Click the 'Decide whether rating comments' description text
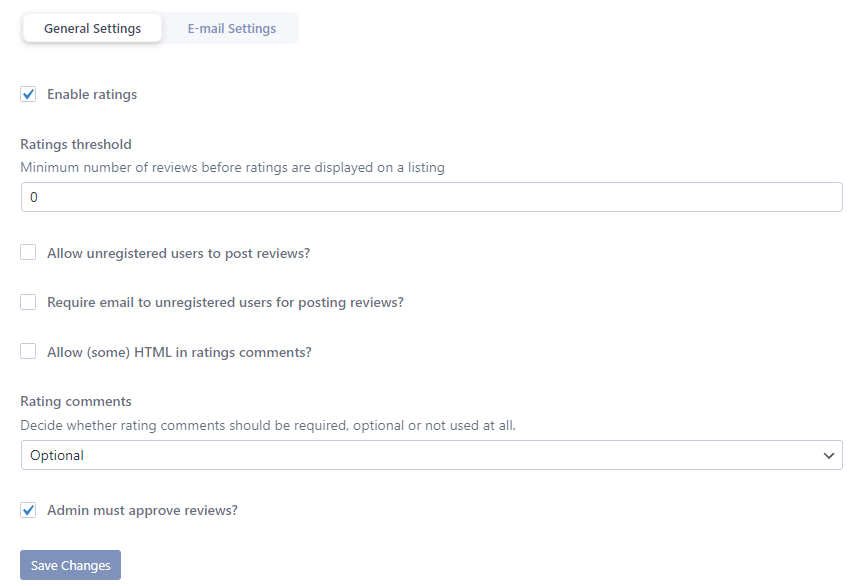The image size is (853, 586). tap(268, 425)
